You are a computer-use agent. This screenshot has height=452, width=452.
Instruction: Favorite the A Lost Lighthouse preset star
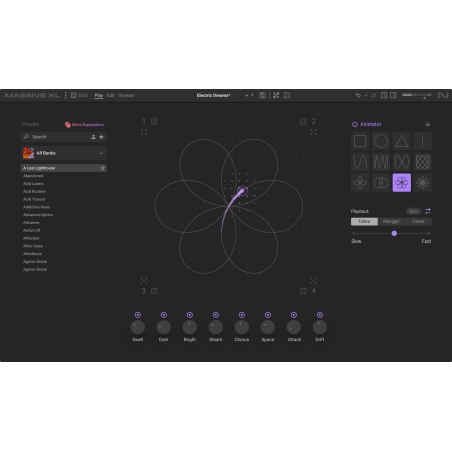pos(103,168)
